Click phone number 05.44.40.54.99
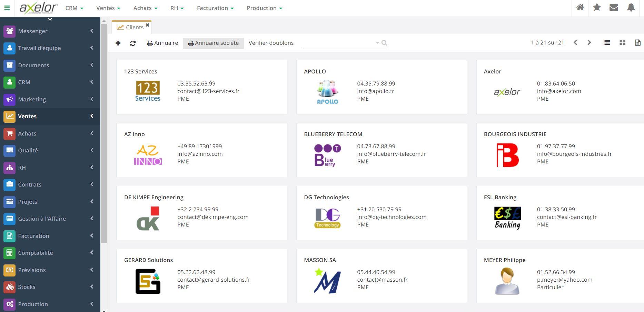Image resolution: width=644 pixels, height=312 pixels. 376,272
